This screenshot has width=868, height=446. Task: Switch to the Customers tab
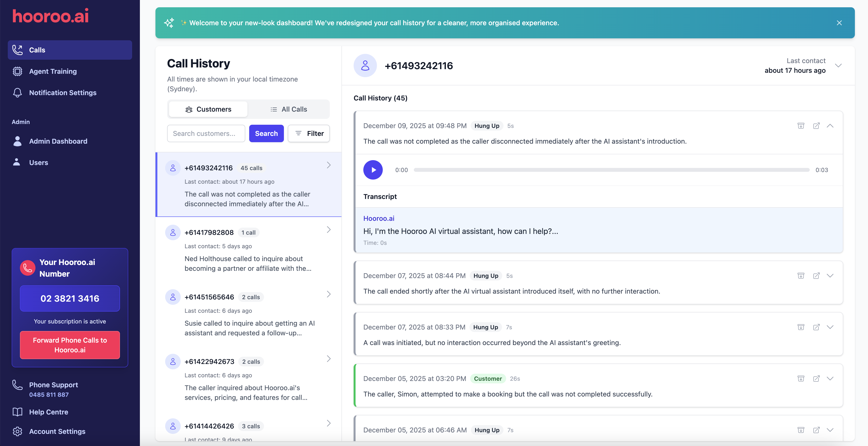208,109
